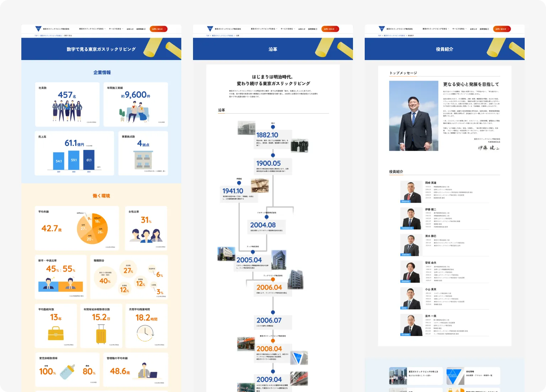Expand 東京ガスリックリビングを知る dropdown on the 沿革 page
546x392 pixels.
[x=264, y=29]
